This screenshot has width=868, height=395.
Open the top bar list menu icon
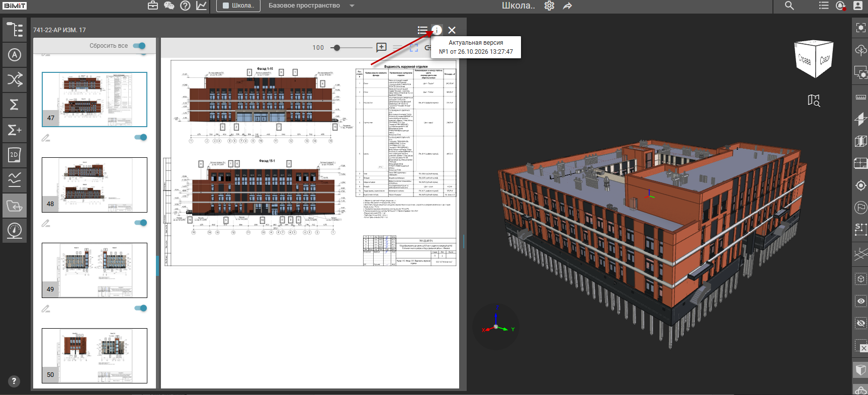[823, 6]
